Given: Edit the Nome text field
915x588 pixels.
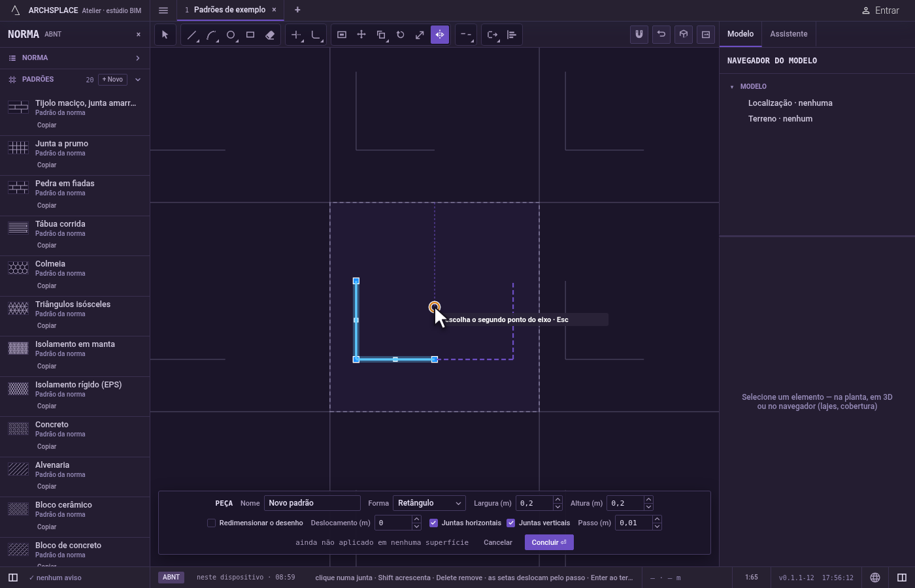Looking at the screenshot, I should tap(312, 503).
